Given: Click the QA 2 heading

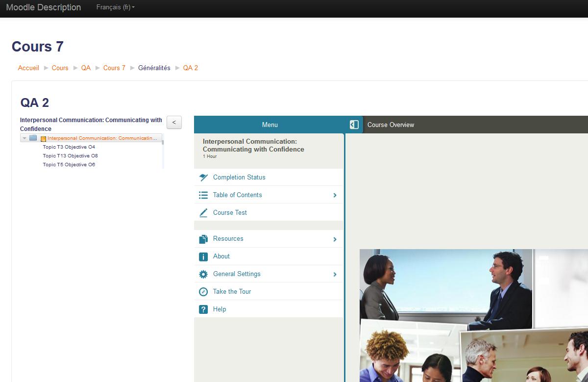Looking at the screenshot, I should 35,102.
